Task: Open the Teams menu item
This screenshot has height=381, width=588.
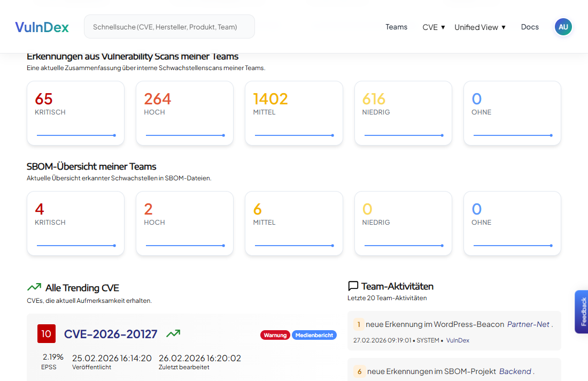Action: (x=396, y=27)
